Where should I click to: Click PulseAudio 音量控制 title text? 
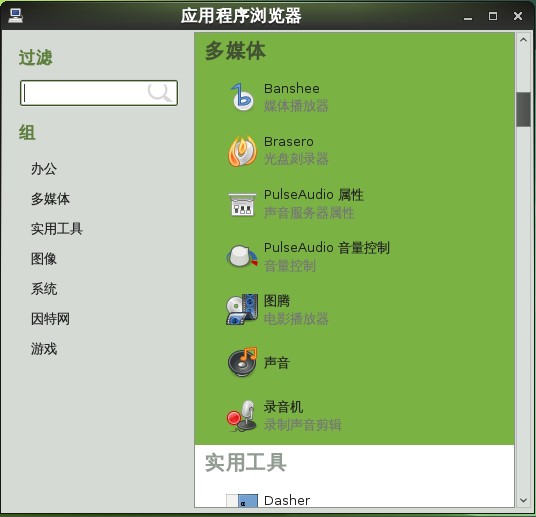(x=327, y=248)
